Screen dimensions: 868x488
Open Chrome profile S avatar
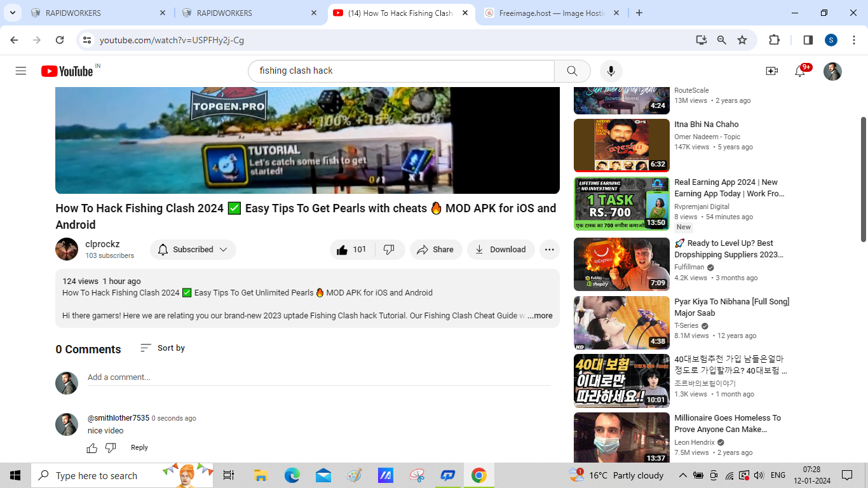pyautogui.click(x=831, y=40)
